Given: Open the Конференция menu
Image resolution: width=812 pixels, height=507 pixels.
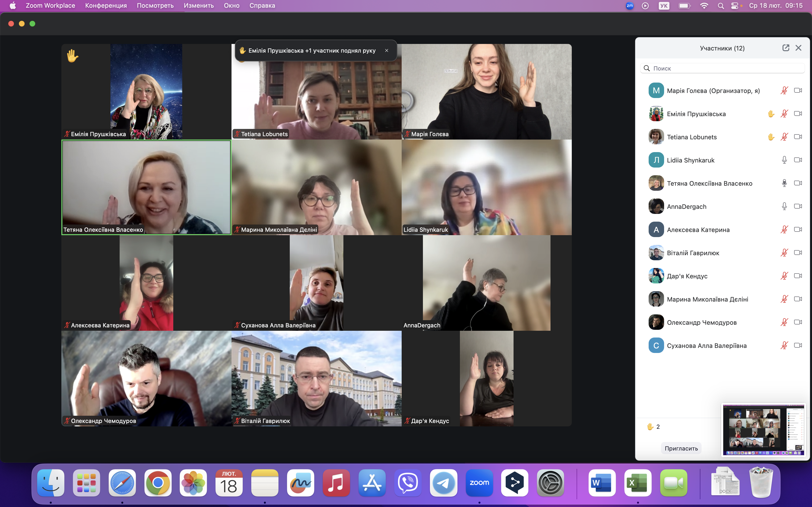Looking at the screenshot, I should pos(106,5).
